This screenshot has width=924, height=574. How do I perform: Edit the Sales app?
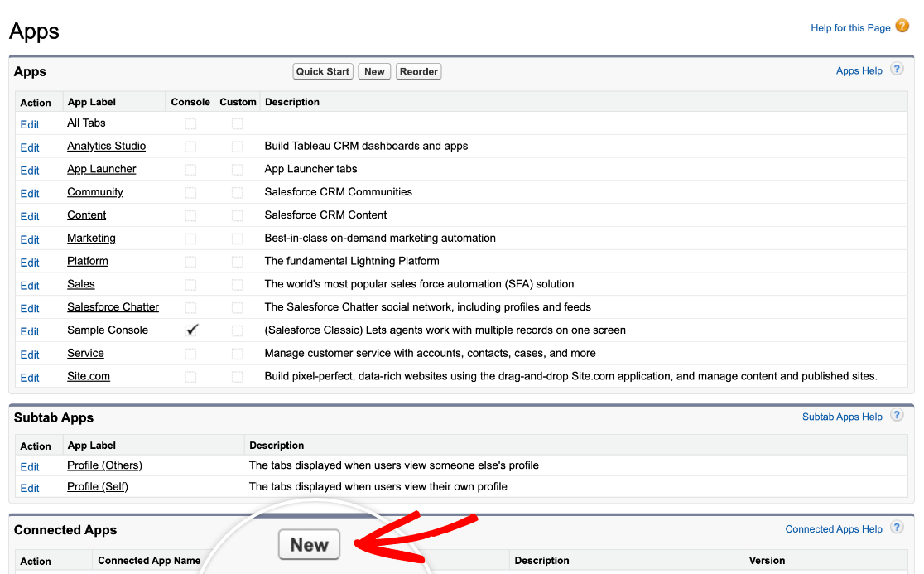point(30,285)
